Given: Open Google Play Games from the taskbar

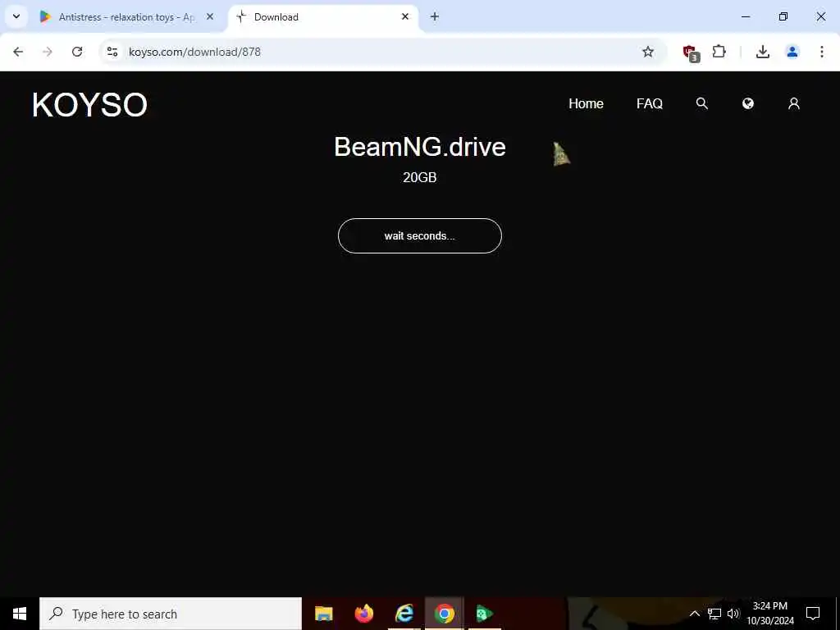Looking at the screenshot, I should 484,614.
